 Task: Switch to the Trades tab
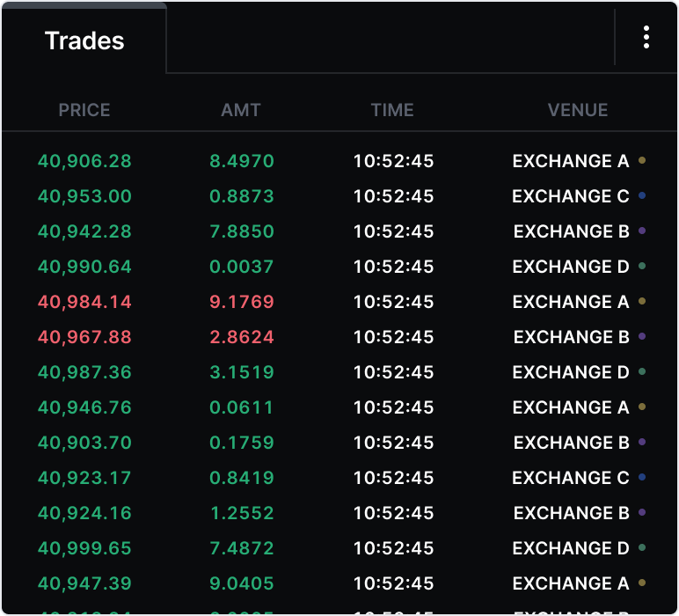(x=84, y=41)
